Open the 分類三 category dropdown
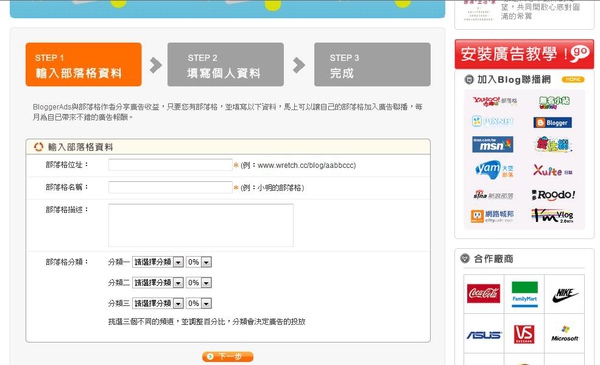The image size is (600, 365). coord(158,303)
